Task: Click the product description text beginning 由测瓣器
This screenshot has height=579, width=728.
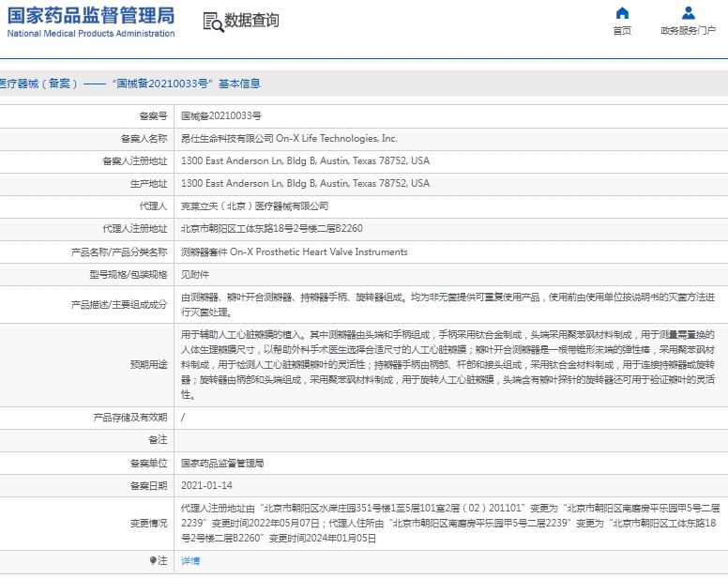Action: tap(447, 305)
